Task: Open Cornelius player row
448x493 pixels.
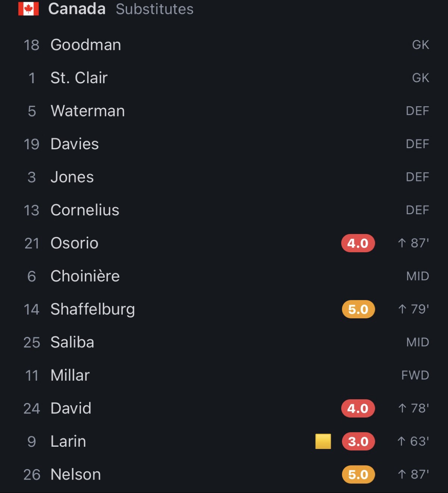Action: click(x=224, y=210)
